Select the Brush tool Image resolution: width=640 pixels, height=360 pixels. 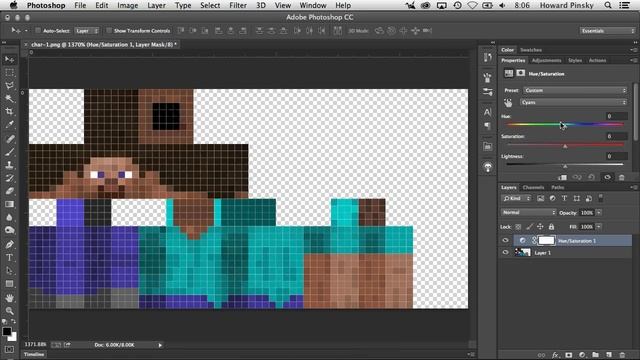click(9, 152)
